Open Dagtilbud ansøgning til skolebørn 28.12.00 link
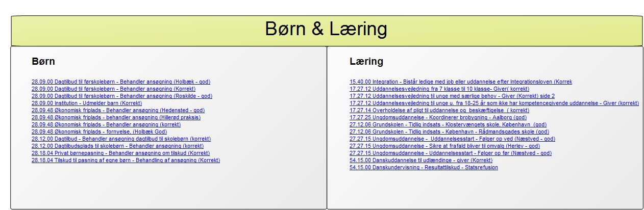This screenshot has width=644, height=210. click(121, 139)
